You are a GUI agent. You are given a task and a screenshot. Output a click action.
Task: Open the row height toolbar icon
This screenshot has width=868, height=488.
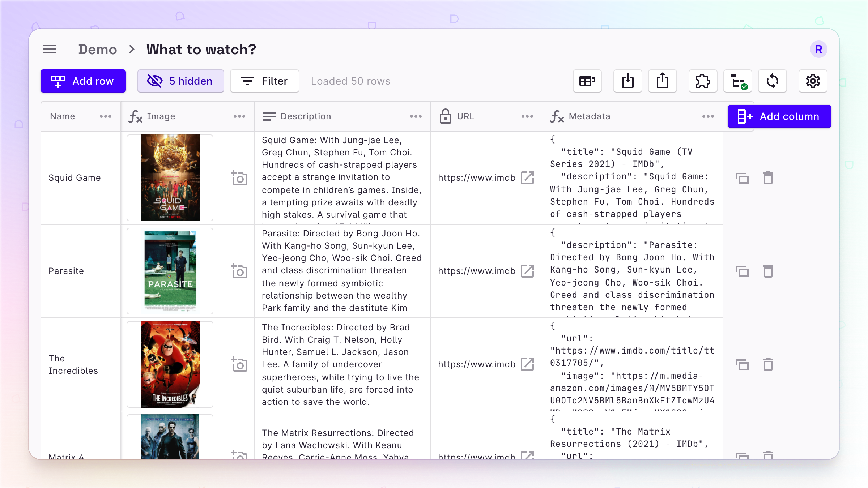[x=587, y=81]
